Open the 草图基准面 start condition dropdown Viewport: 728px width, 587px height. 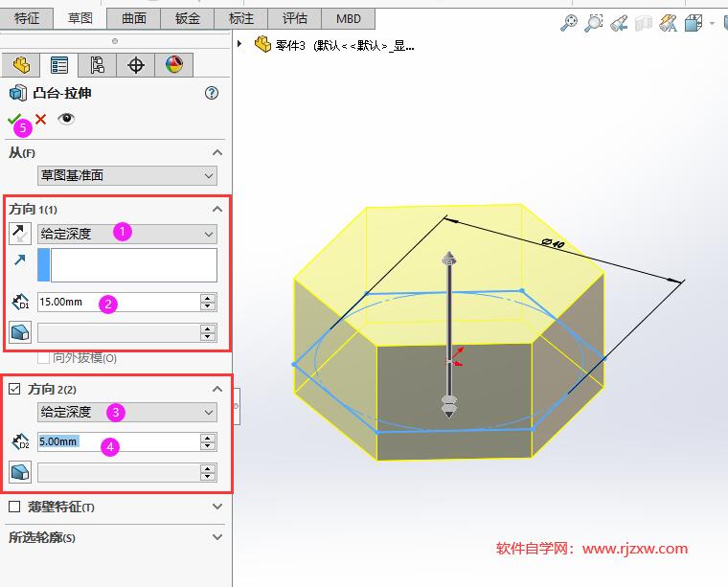coord(127,176)
